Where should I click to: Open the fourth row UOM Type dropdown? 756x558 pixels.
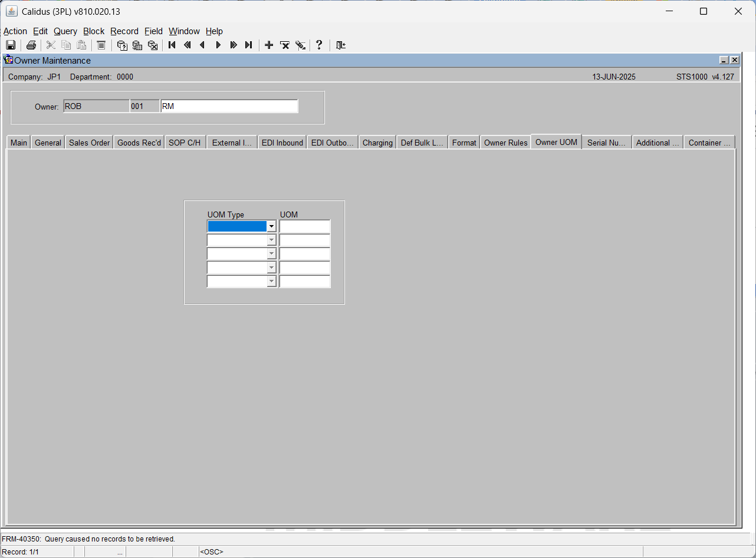click(271, 268)
